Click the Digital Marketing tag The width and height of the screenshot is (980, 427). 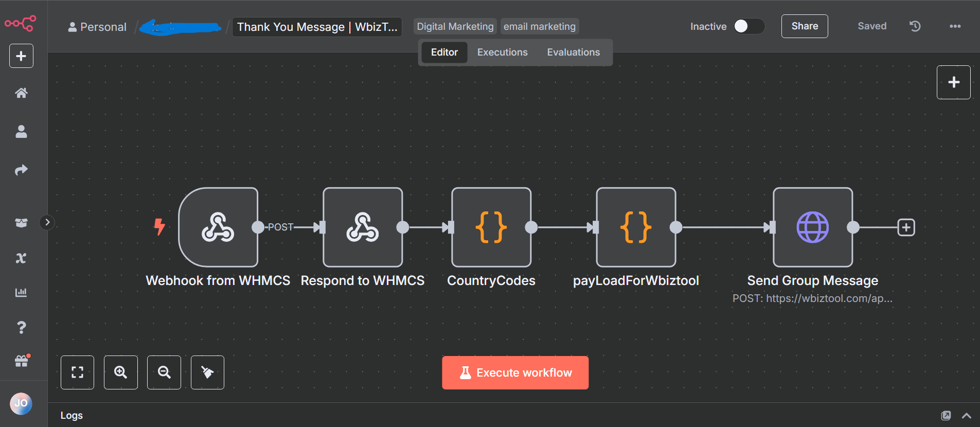pyautogui.click(x=455, y=26)
